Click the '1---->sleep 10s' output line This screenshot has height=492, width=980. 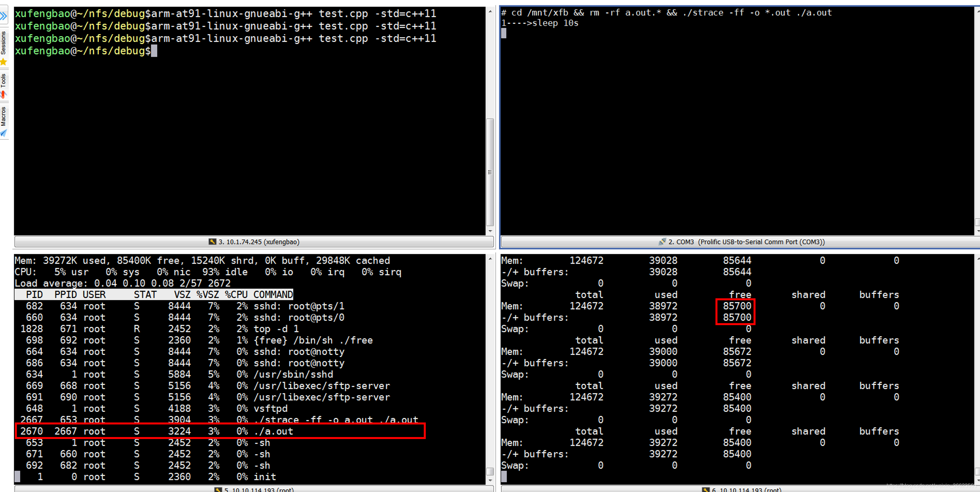pos(540,23)
